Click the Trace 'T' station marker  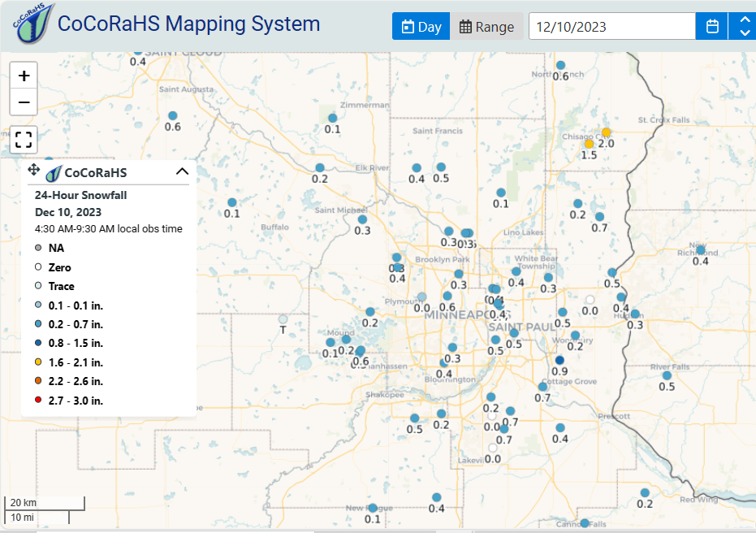coord(283,318)
